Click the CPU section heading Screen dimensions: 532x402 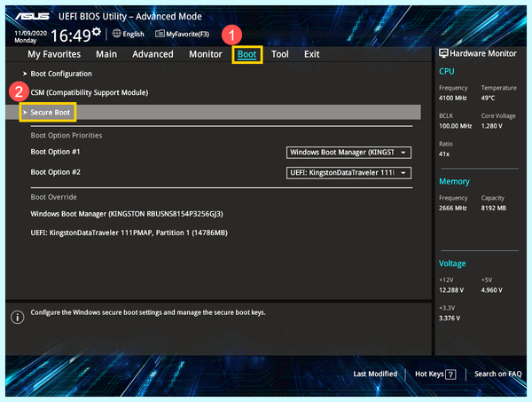(x=447, y=71)
